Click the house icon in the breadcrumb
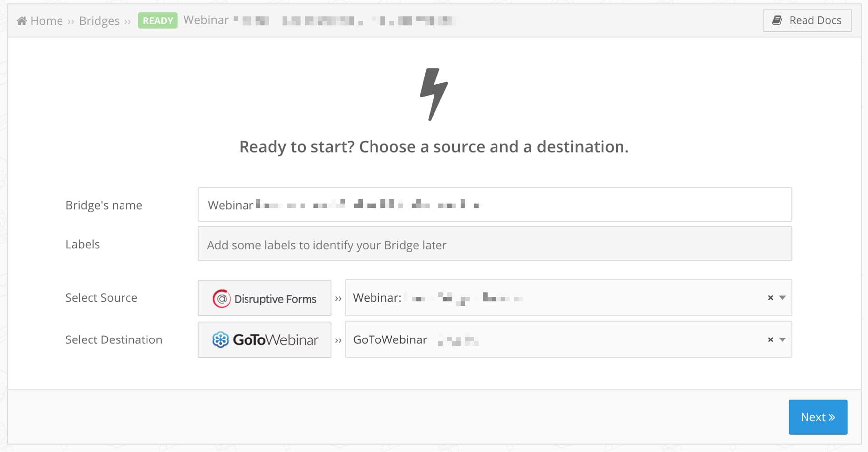Image resolution: width=868 pixels, height=452 pixels. [21, 21]
